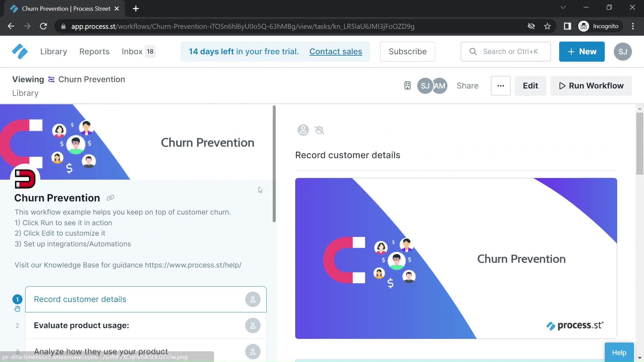Click the share icon button
644x362 pixels.
[468, 86]
